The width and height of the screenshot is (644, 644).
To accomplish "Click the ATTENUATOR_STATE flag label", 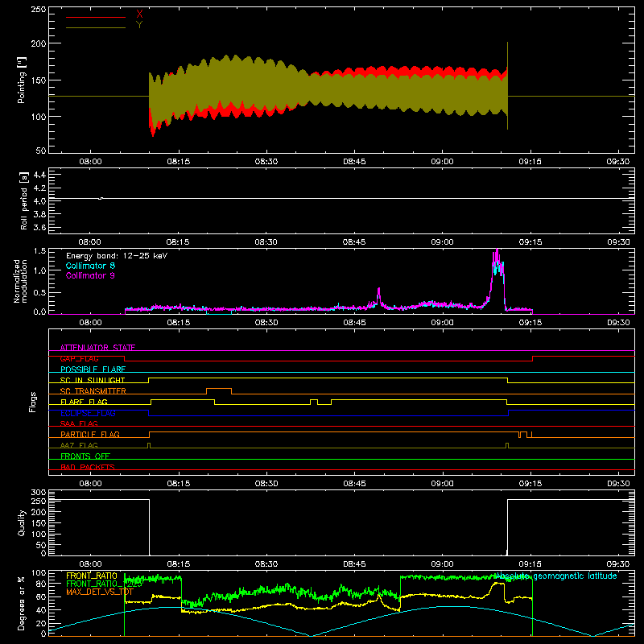I will coord(97,348).
